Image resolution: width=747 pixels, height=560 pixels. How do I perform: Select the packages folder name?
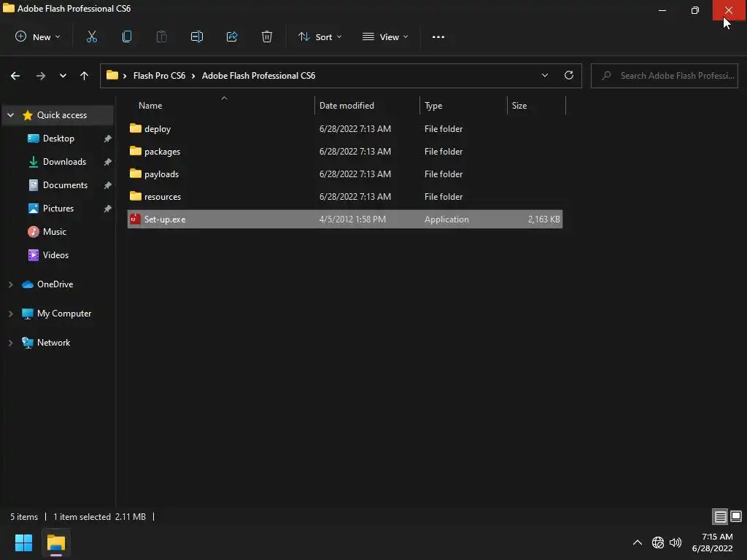coord(162,152)
